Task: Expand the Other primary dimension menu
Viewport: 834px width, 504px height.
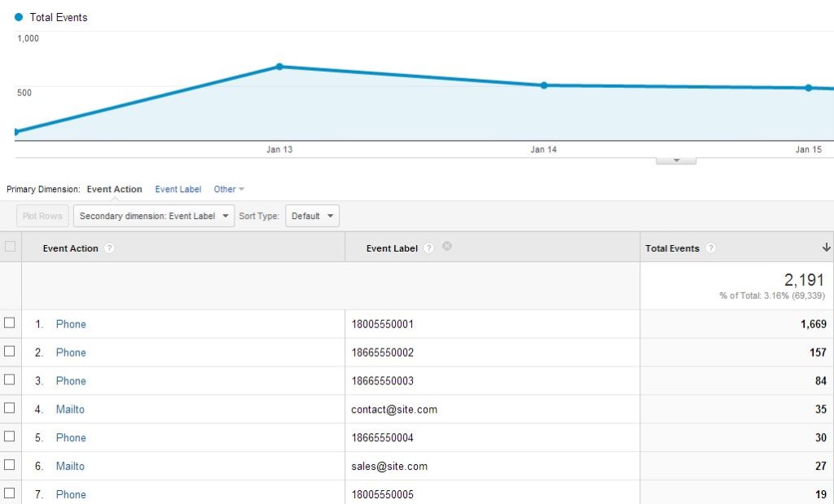Action: pyautogui.click(x=229, y=190)
